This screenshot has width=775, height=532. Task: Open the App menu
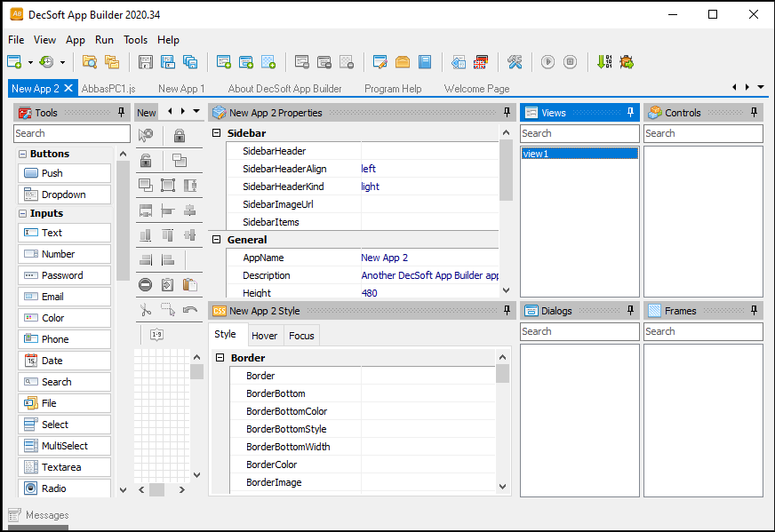coord(76,40)
